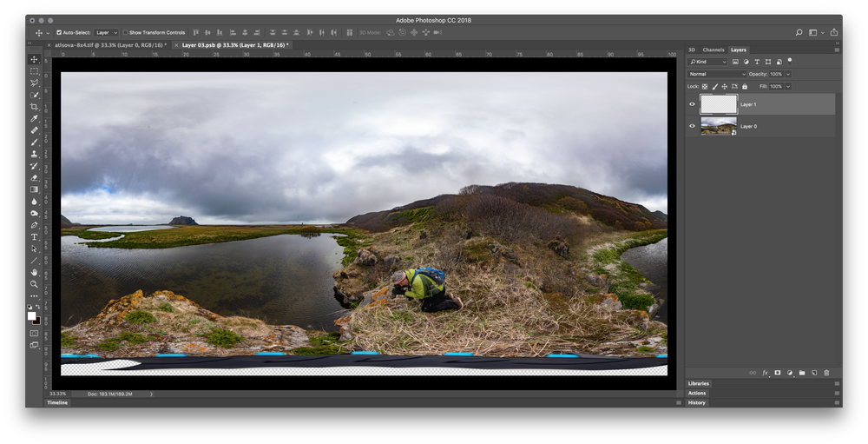Expand the History panel
The height and width of the screenshot is (444, 868).
696,403
